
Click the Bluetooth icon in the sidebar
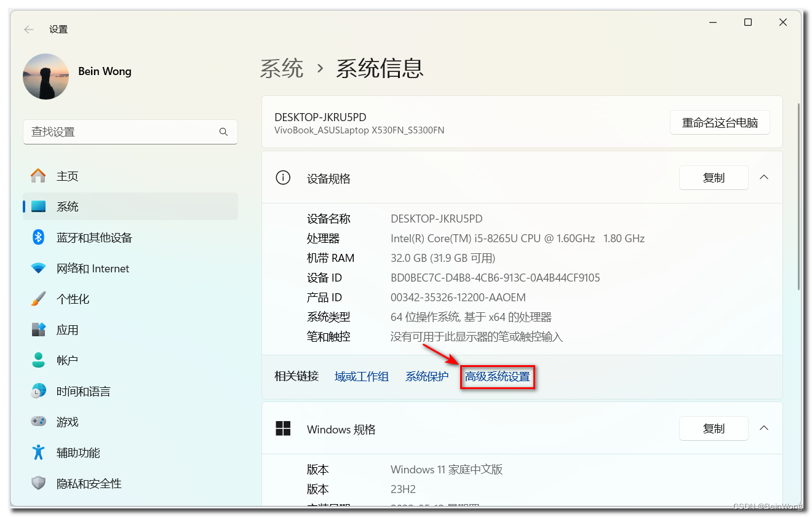pyautogui.click(x=38, y=237)
